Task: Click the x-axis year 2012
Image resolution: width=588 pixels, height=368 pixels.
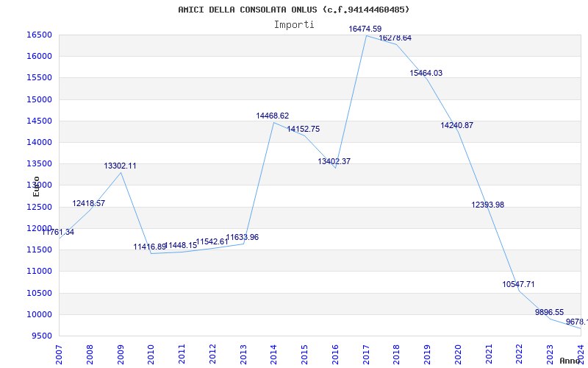Action: 212,355
